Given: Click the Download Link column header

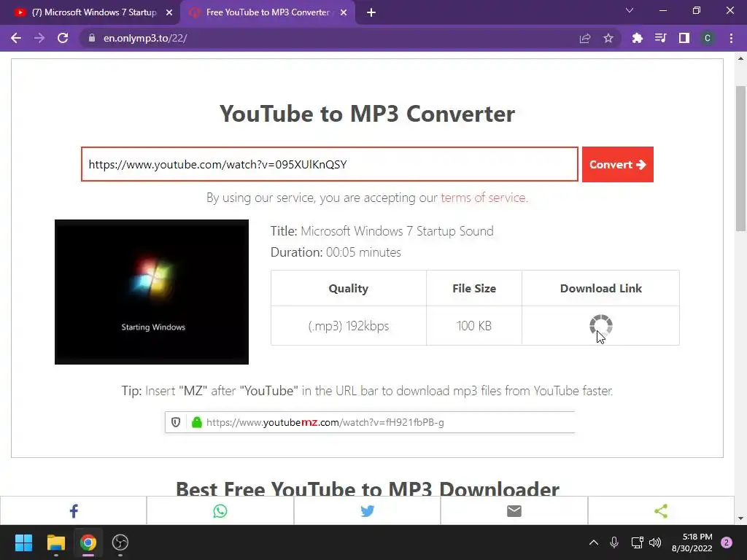Looking at the screenshot, I should pyautogui.click(x=601, y=288).
